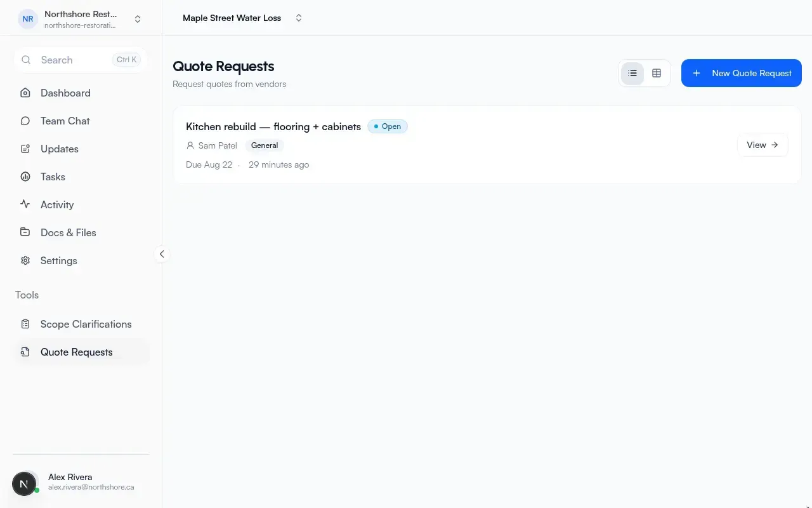The image size is (812, 508).
Task: Click the Due Aug 22 date
Action: click(x=209, y=164)
